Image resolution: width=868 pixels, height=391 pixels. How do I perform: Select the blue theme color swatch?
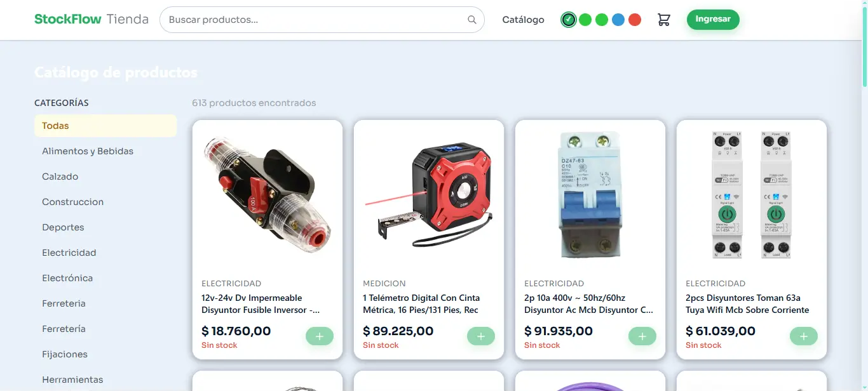tap(618, 20)
